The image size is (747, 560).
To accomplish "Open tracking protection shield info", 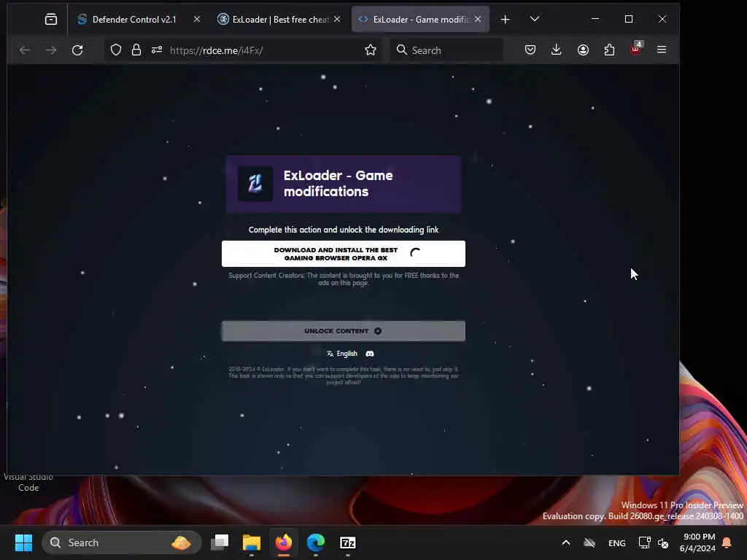I will click(x=116, y=50).
